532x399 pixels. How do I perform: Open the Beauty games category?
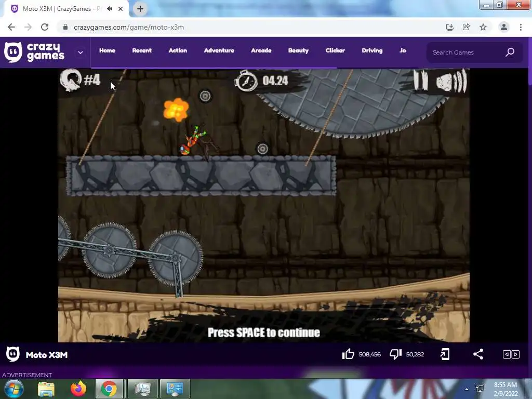tap(298, 50)
